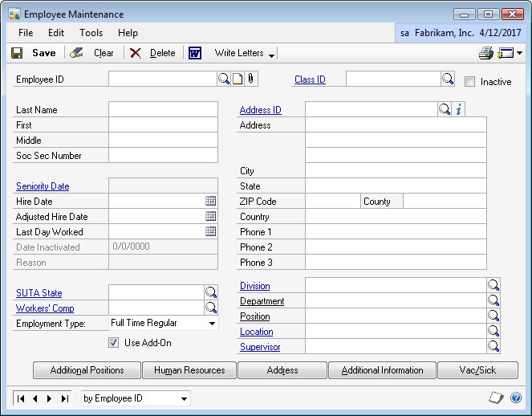Click the printer icon in toolbar
The image size is (532, 416).
pos(485,53)
